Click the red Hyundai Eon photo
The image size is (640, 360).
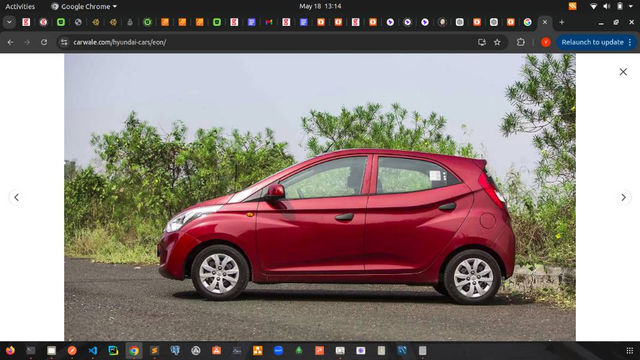pos(320,198)
